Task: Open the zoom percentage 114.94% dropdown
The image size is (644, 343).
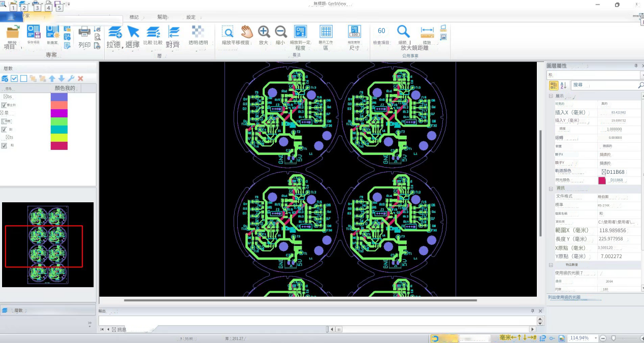Action: pyautogui.click(x=595, y=338)
